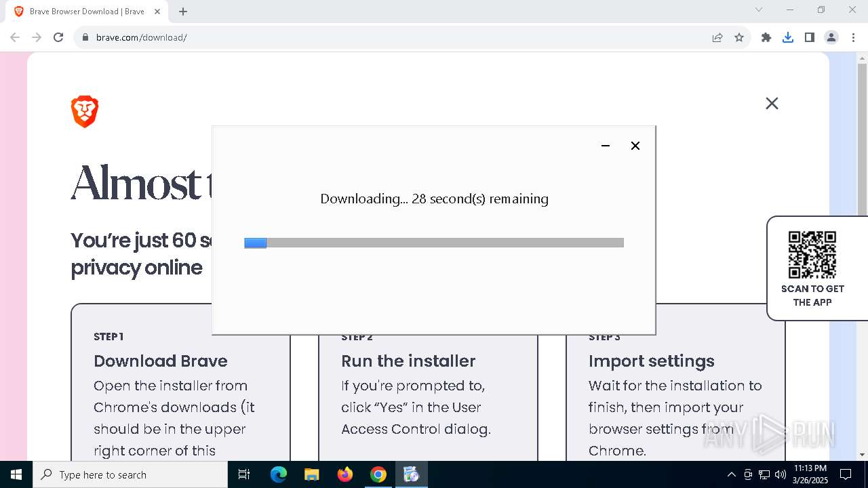Click the QR code Scan to get the app

pyautogui.click(x=812, y=255)
